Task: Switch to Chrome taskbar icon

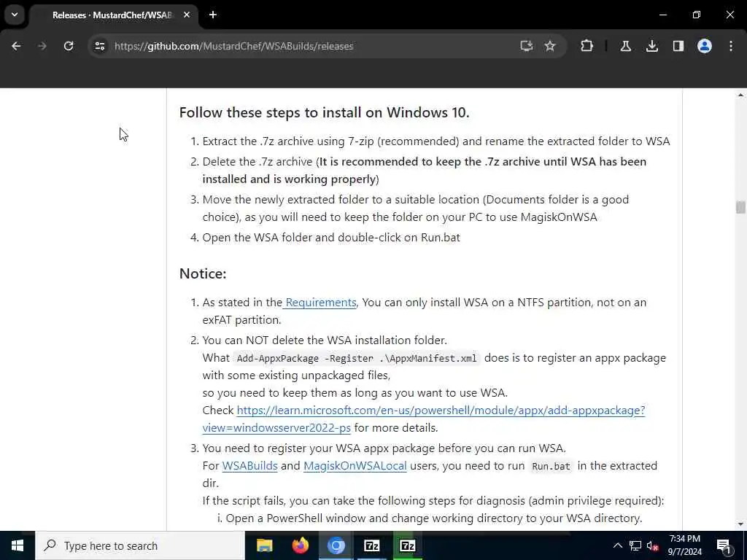Action: pyautogui.click(x=336, y=545)
